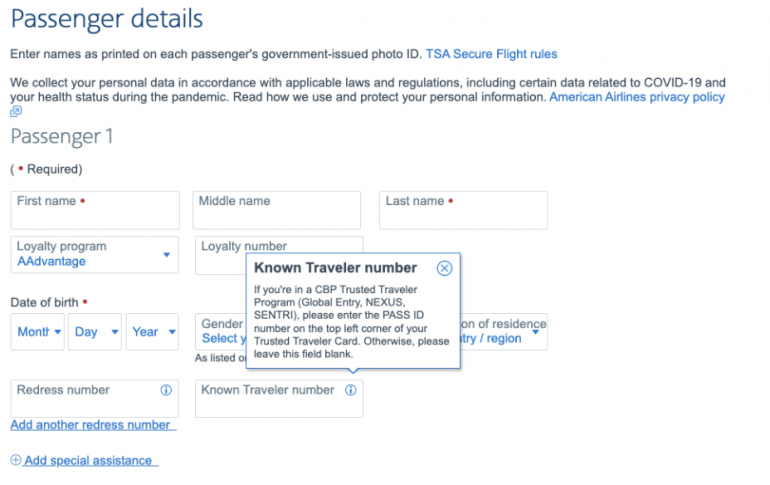Click Add another redress number link
The width and height of the screenshot is (770, 485).
(x=93, y=425)
